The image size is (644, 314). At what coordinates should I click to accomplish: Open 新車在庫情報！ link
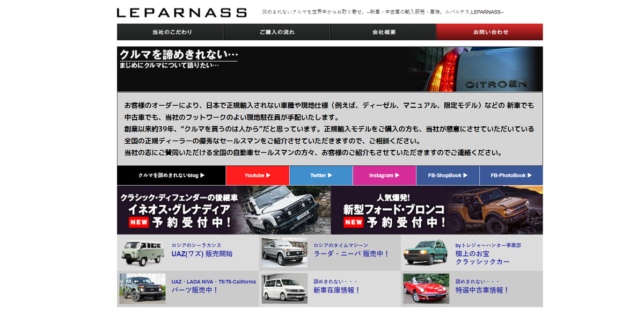coord(337,290)
